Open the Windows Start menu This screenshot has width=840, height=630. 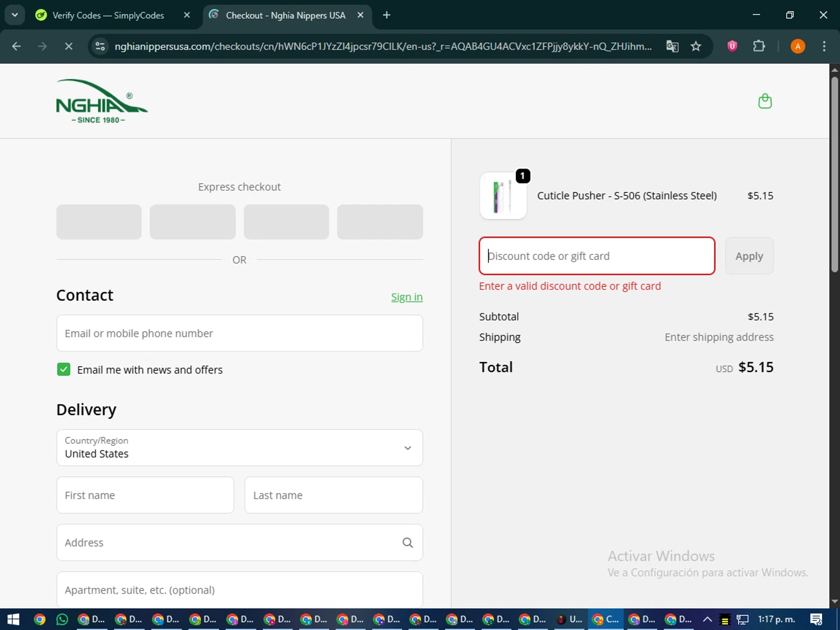(13, 619)
